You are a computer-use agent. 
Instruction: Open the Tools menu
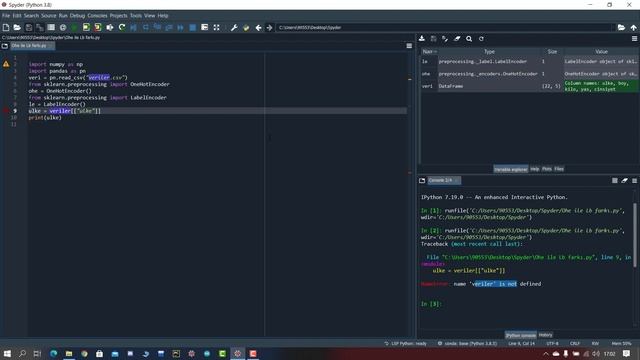136,16
